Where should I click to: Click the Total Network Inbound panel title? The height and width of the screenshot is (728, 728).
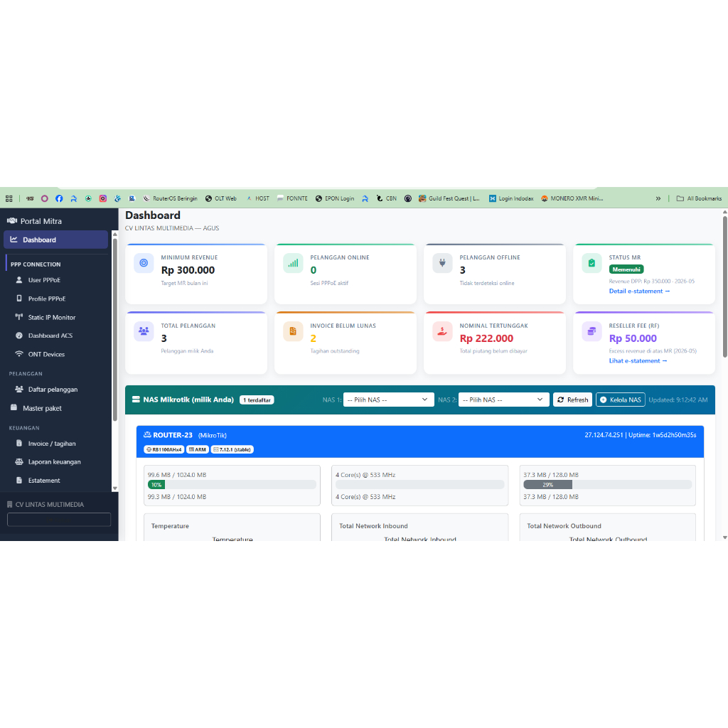pyautogui.click(x=373, y=526)
